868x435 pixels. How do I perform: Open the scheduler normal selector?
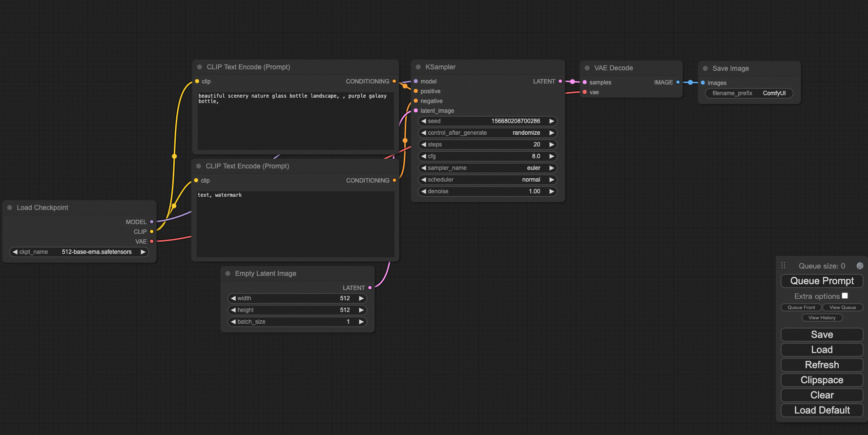click(488, 180)
